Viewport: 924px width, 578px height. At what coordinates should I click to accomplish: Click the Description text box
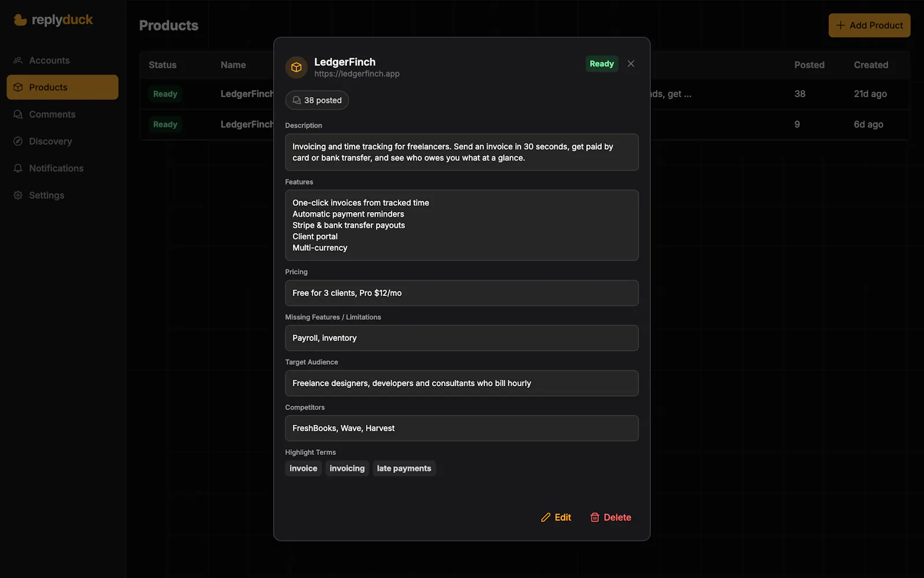click(461, 152)
